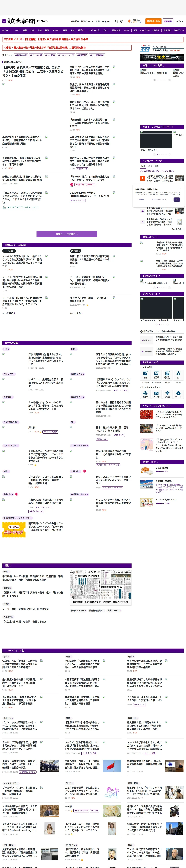The width and height of the screenshot is (186, 868).
Task: Go back in the ポッドキャスト carousel
Action: (x=156, y=324)
